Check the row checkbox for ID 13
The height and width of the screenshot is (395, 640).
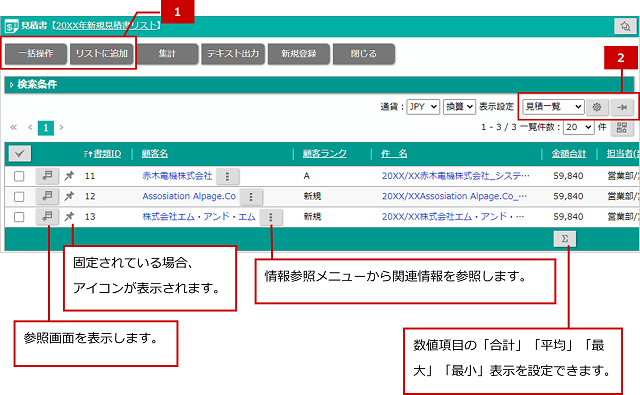19,217
